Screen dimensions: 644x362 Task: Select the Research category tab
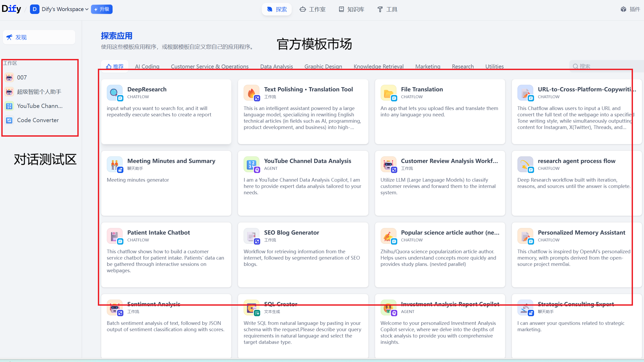(x=462, y=66)
